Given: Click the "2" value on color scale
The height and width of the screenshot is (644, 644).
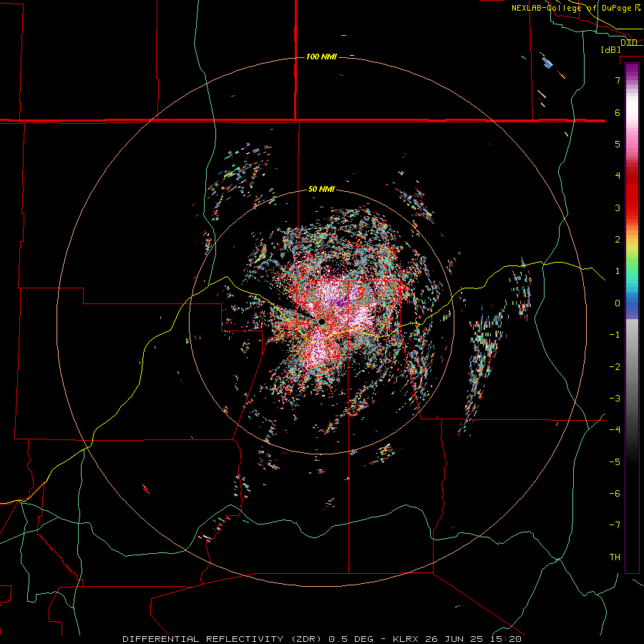Looking at the screenshot, I should tap(618, 240).
